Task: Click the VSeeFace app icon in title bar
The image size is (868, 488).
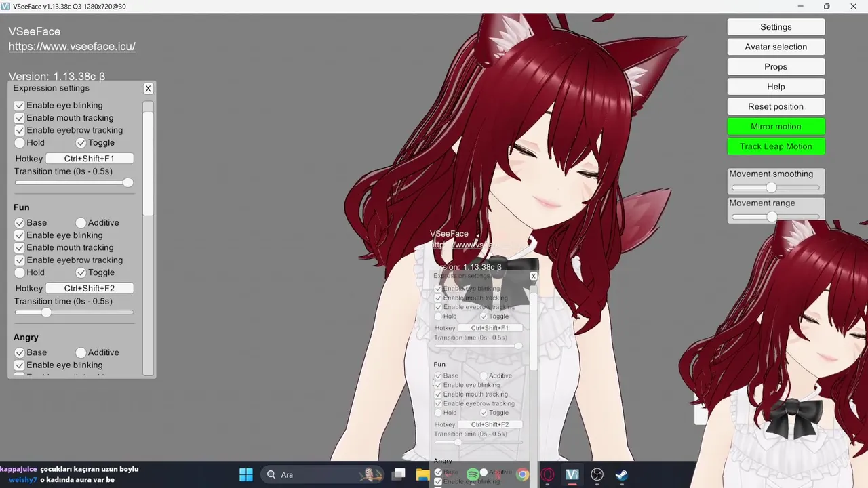Action: [5, 6]
